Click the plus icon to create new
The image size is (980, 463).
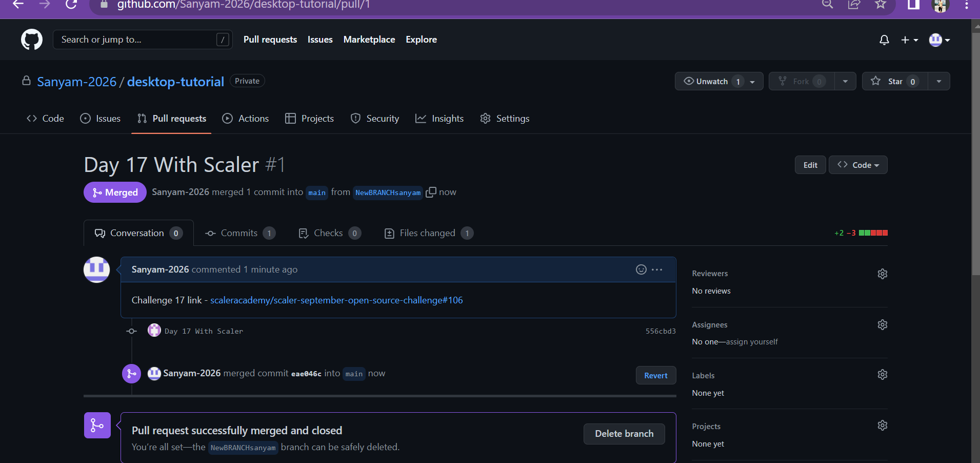tap(907, 40)
